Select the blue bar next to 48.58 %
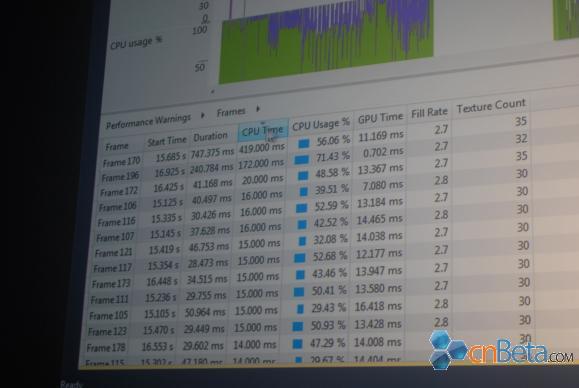Image resolution: width=579 pixels, height=388 pixels. tap(303, 176)
